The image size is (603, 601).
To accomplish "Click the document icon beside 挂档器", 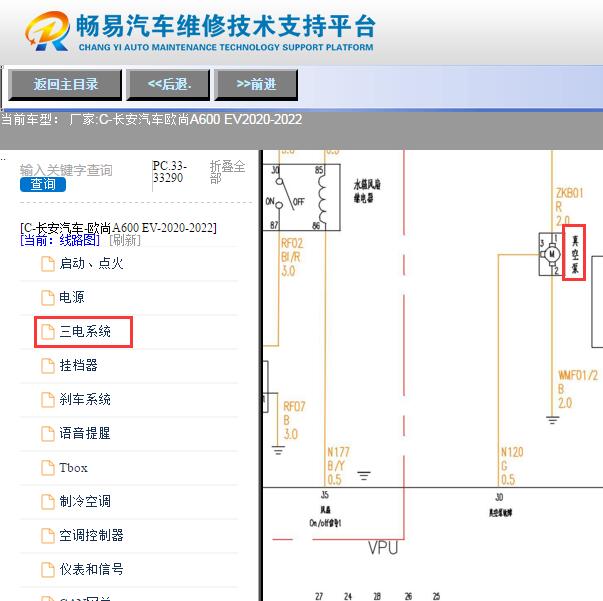I will coord(48,366).
